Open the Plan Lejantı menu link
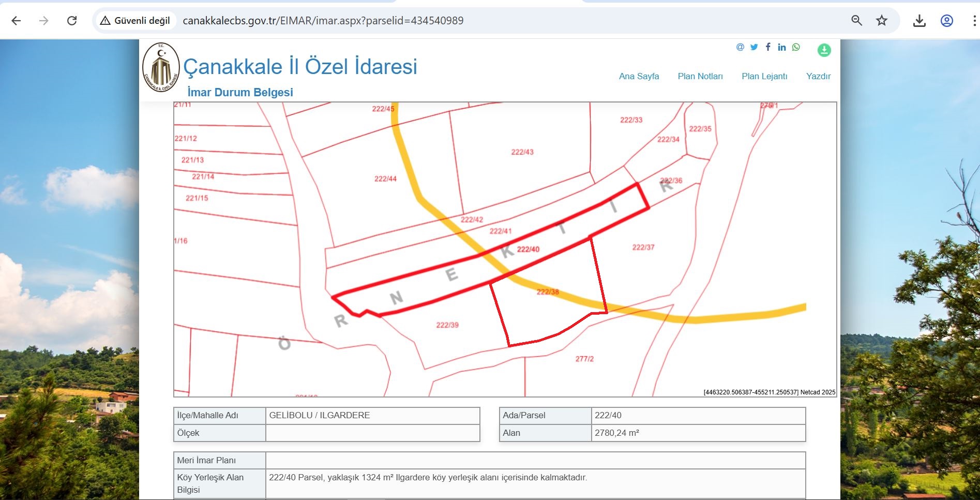Viewport: 980px width, 500px height. 764,76
